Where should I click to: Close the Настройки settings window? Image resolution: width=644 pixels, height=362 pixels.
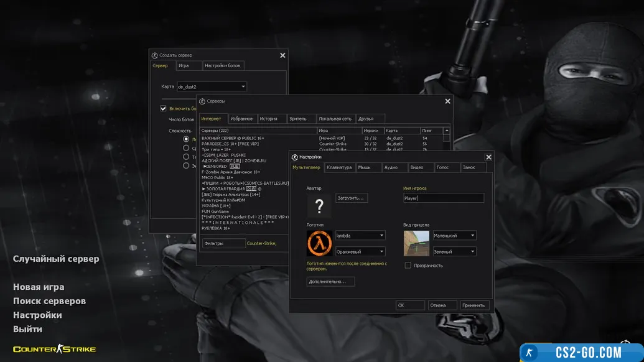coord(488,157)
